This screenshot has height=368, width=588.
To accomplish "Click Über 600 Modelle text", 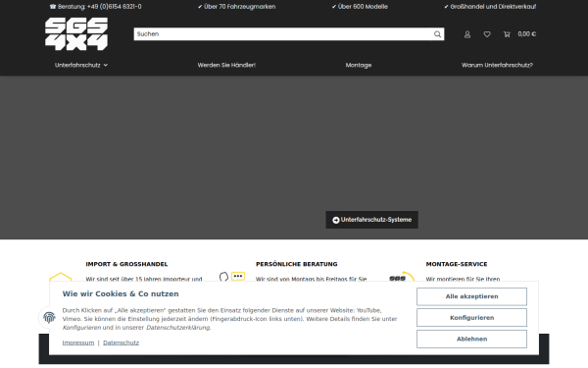I will pyautogui.click(x=360, y=7).
